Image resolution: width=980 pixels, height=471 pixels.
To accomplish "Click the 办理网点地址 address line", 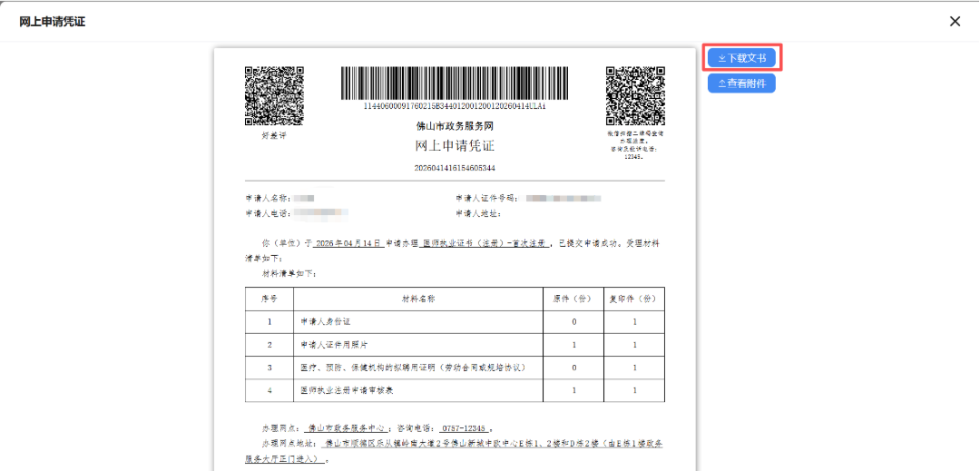I will [x=455, y=451].
